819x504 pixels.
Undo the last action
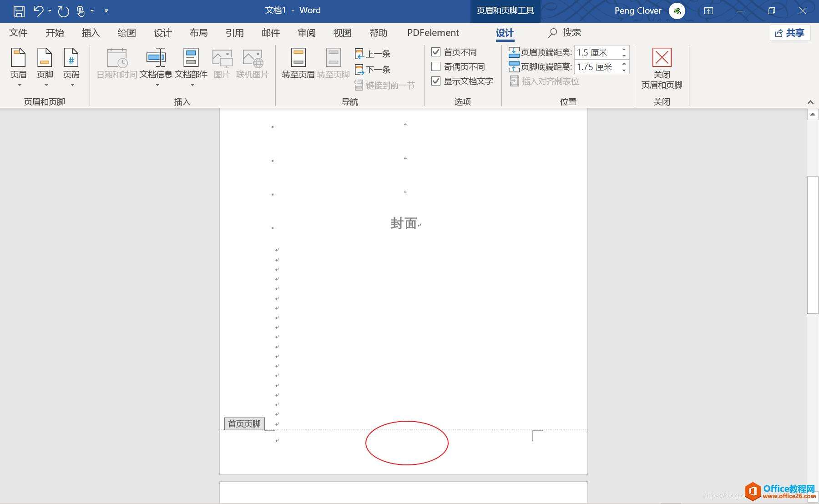point(39,11)
